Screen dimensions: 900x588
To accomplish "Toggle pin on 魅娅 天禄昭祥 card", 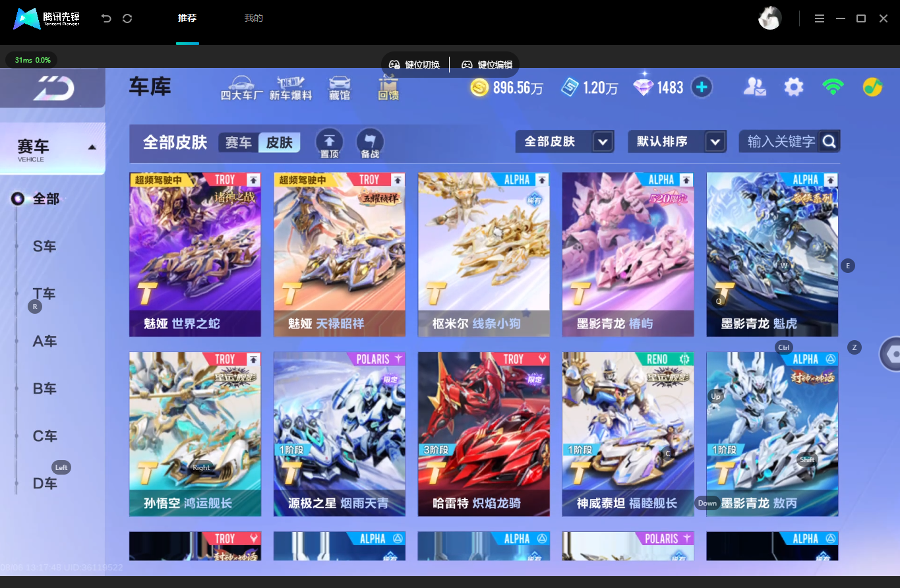I will click(398, 180).
